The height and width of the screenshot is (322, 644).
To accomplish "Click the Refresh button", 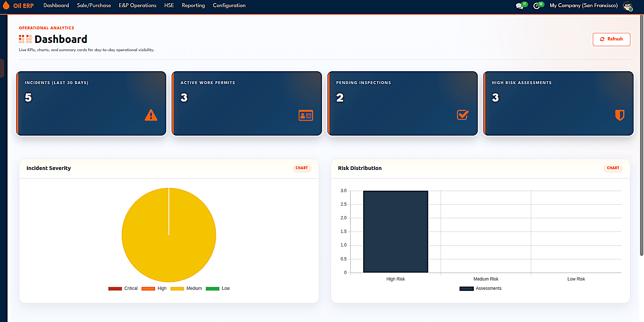I will coord(611,39).
